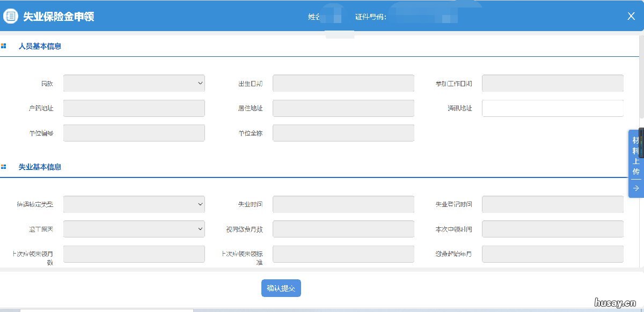
Task: Click the 确认提交 button
Action: pyautogui.click(x=281, y=288)
